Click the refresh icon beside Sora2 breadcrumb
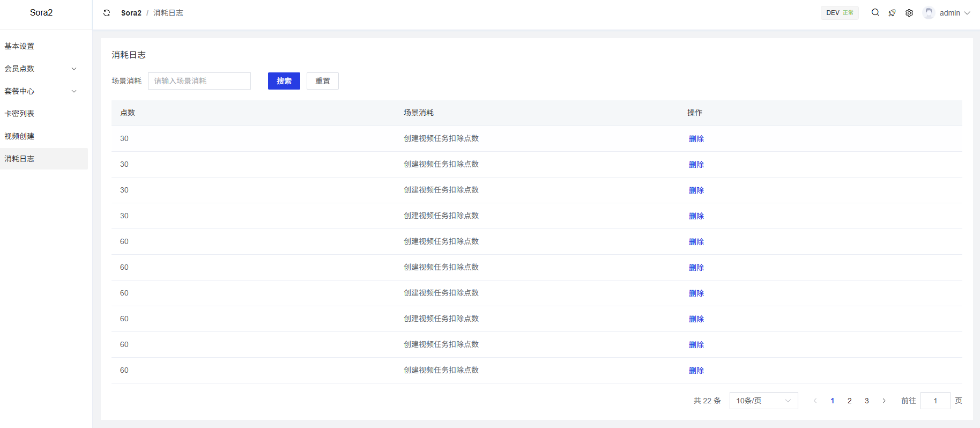 (x=107, y=13)
